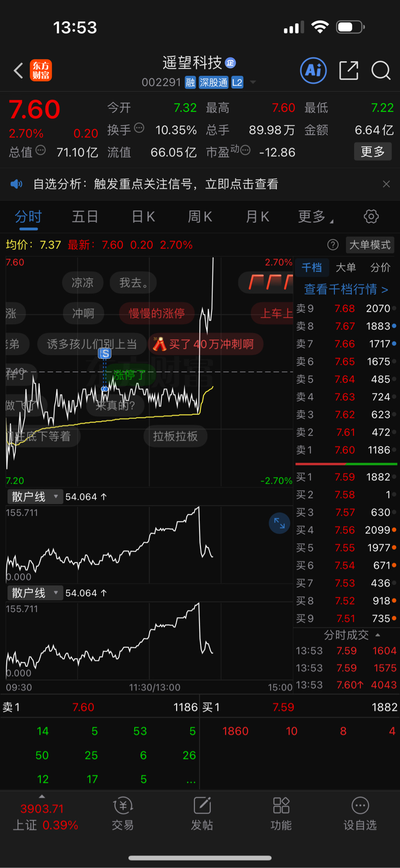Expand the 更多 chart period menu
The image size is (400, 868).
(x=315, y=216)
